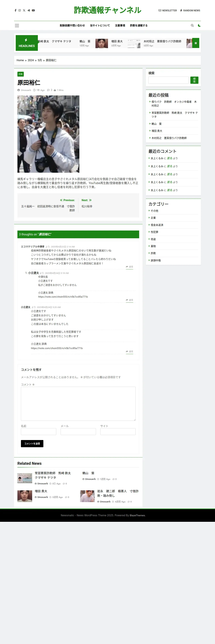215x644 pixels.
Task: Open the X (Twitter) social icon
Action: point(24,11)
